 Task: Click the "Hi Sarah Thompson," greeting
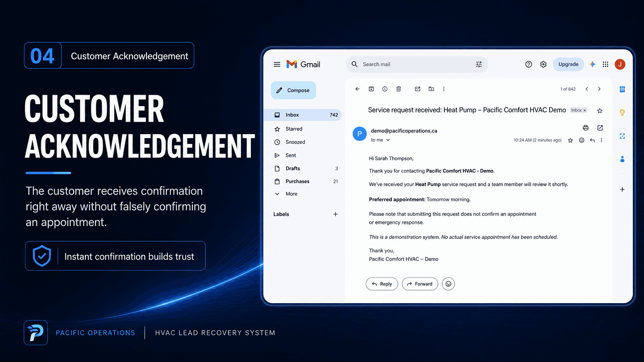pos(391,158)
